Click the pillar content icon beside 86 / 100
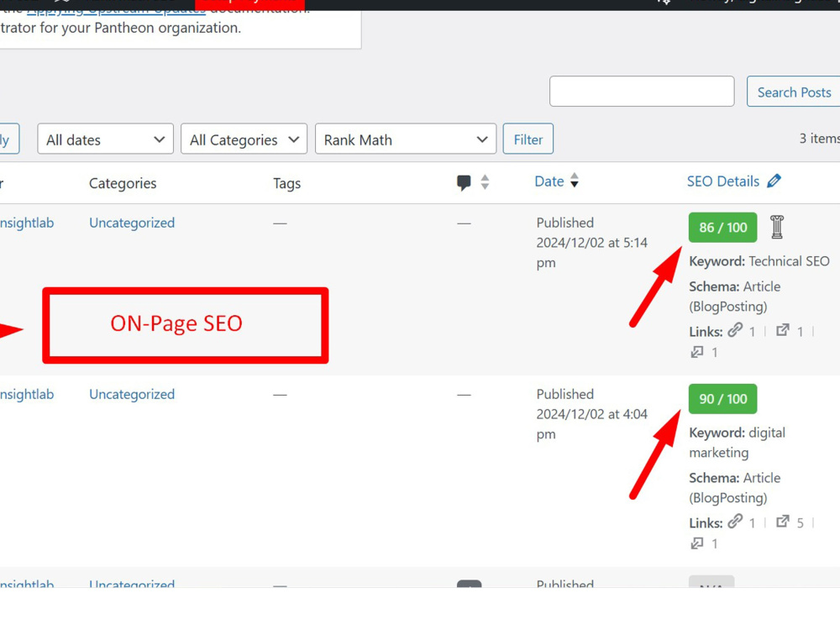The width and height of the screenshot is (840, 630). point(777,227)
